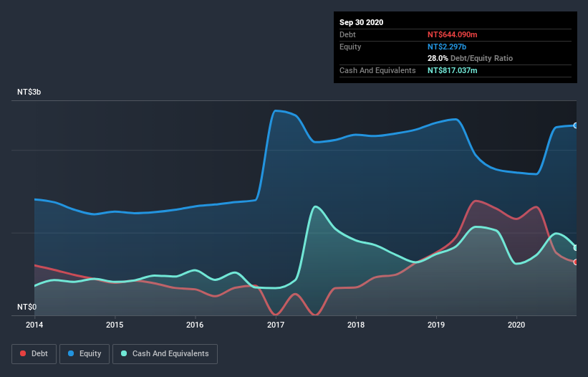Select the 2018 x-axis label
The width and height of the screenshot is (588, 377).
356,325
